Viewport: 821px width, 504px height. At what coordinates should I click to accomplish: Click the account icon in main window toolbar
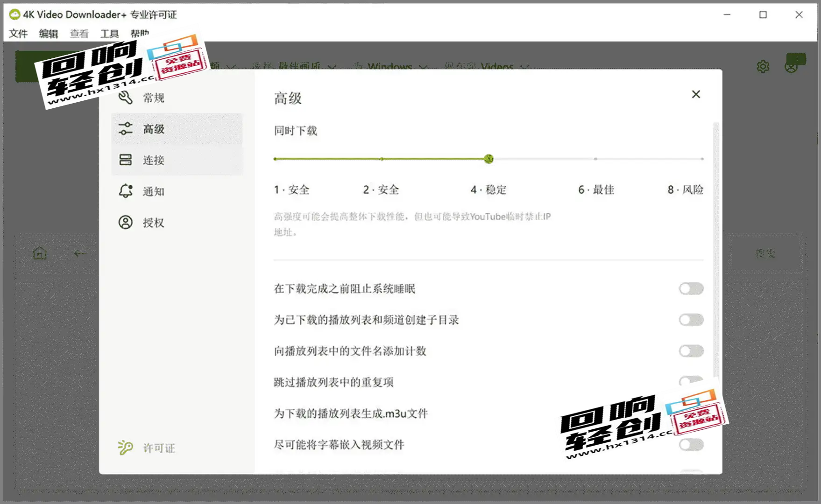[x=791, y=67]
